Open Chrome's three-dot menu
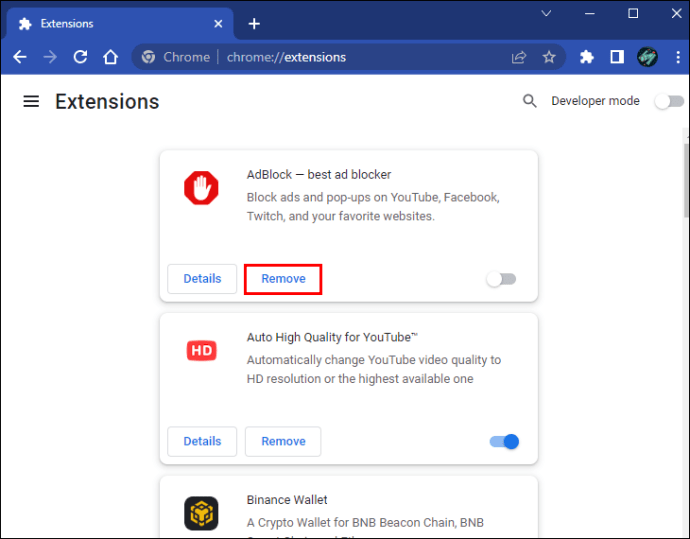The width and height of the screenshot is (690, 539). tap(678, 57)
